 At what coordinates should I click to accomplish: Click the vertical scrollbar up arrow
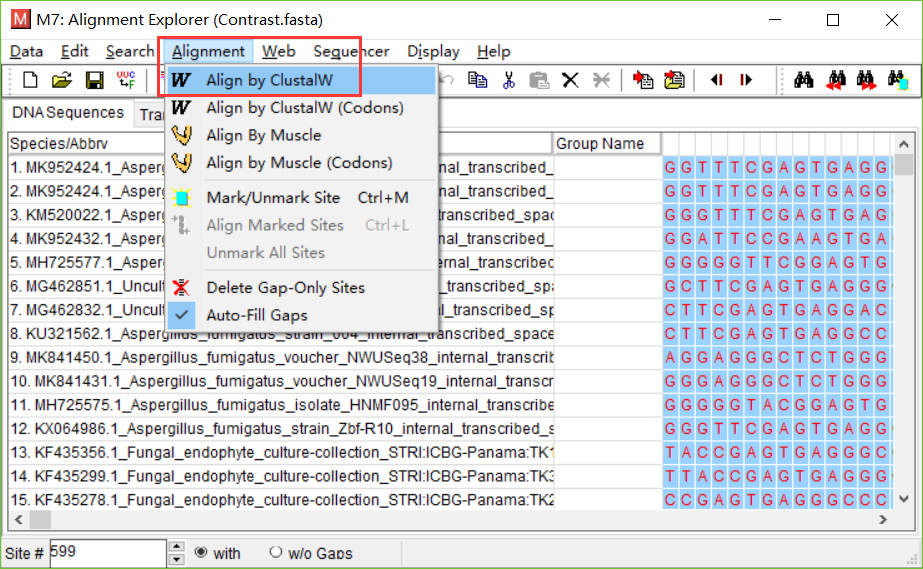point(904,144)
